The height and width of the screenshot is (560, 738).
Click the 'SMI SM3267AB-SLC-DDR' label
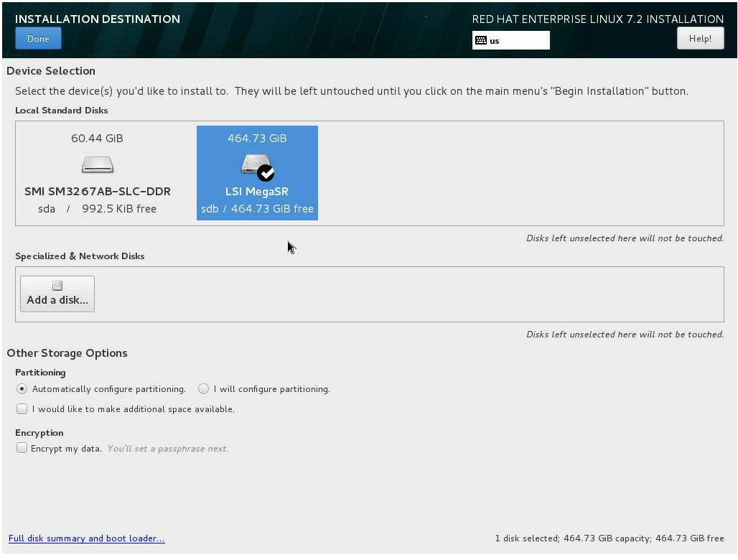[98, 192]
